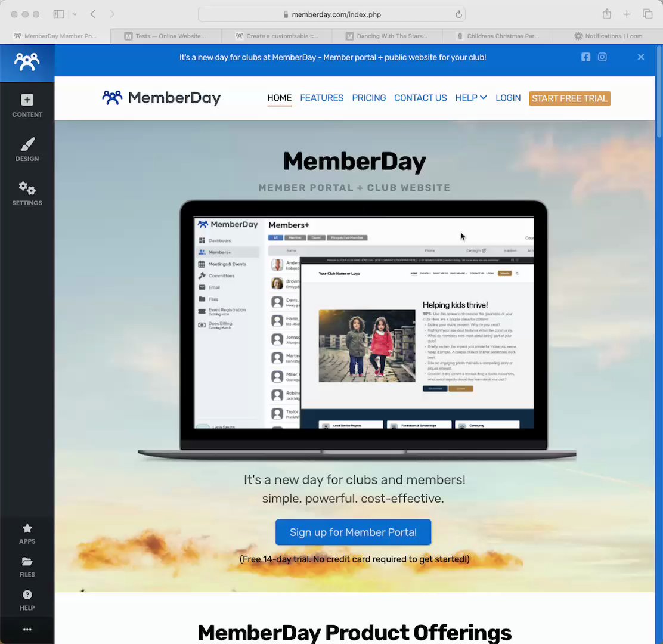This screenshot has height=644, width=663.
Task: Go back with Safari back arrow
Action: click(92, 14)
